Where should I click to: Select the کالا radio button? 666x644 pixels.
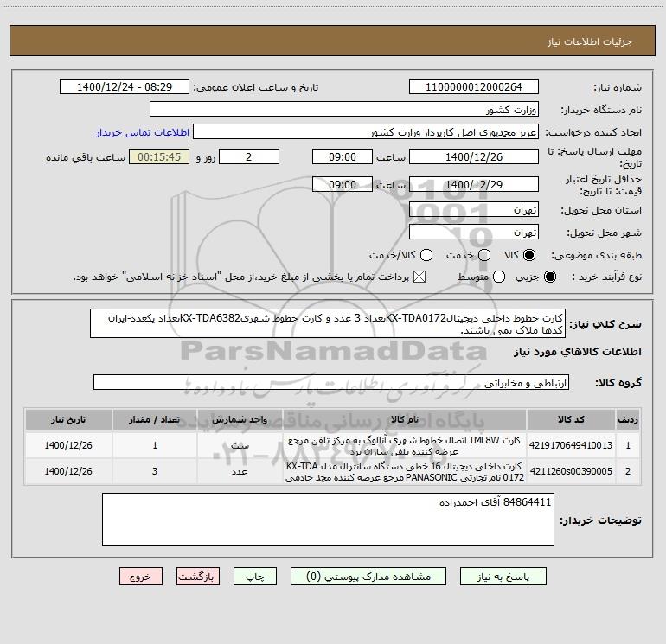click(x=529, y=255)
